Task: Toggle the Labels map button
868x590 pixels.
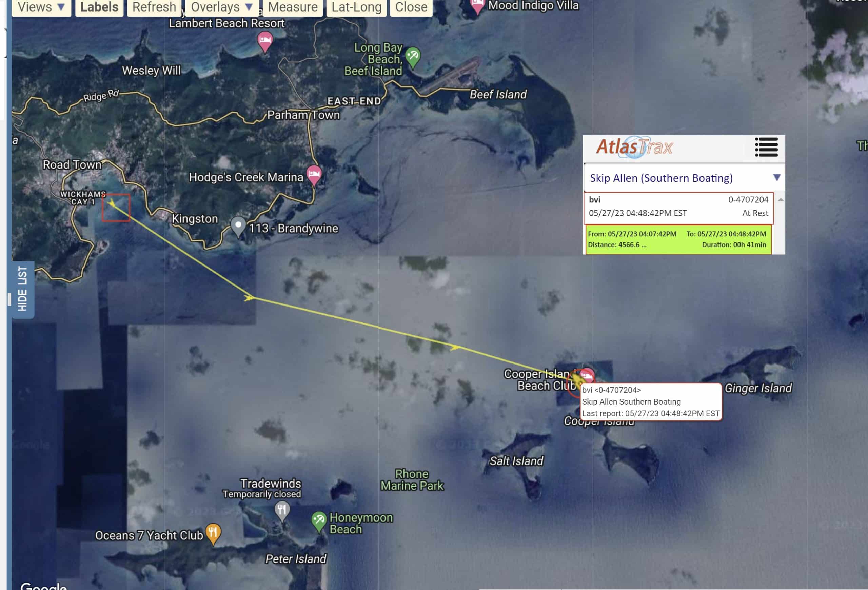Action: (x=99, y=7)
